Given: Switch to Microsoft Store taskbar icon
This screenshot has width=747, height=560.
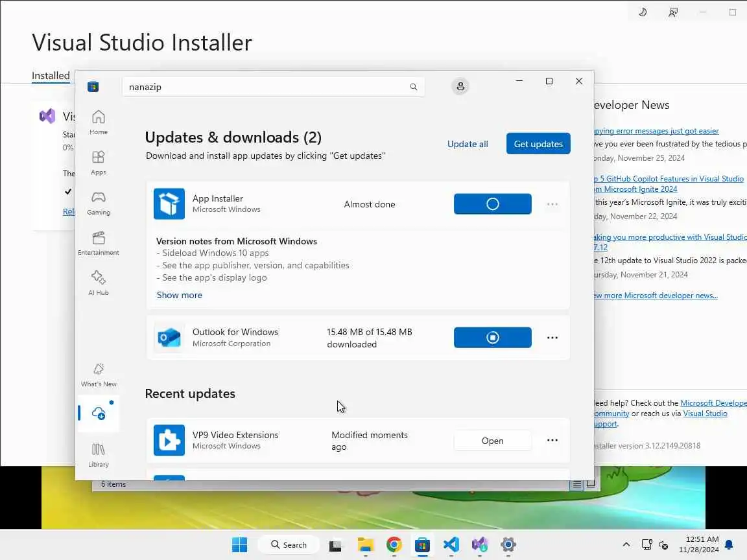Looking at the screenshot, I should pos(422,544).
